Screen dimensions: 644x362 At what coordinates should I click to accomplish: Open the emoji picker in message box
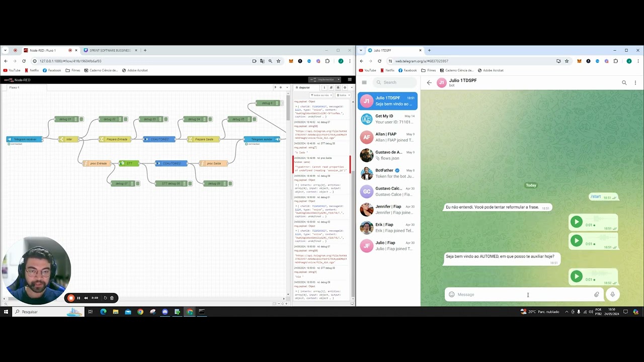[x=452, y=295]
